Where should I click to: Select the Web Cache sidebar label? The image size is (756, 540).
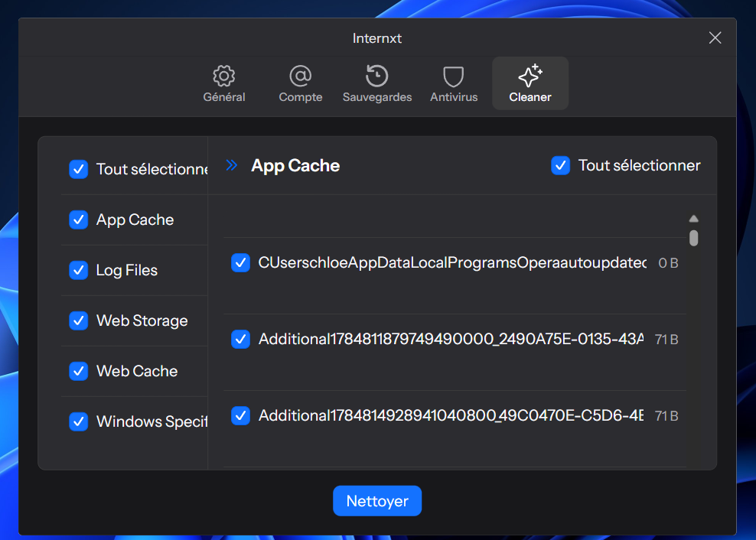pyautogui.click(x=137, y=371)
